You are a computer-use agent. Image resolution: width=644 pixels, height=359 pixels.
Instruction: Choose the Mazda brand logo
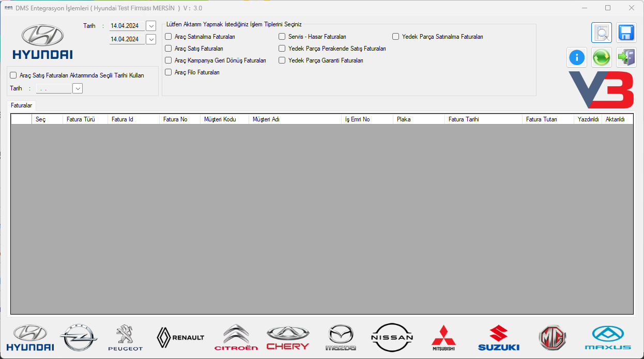pos(341,338)
